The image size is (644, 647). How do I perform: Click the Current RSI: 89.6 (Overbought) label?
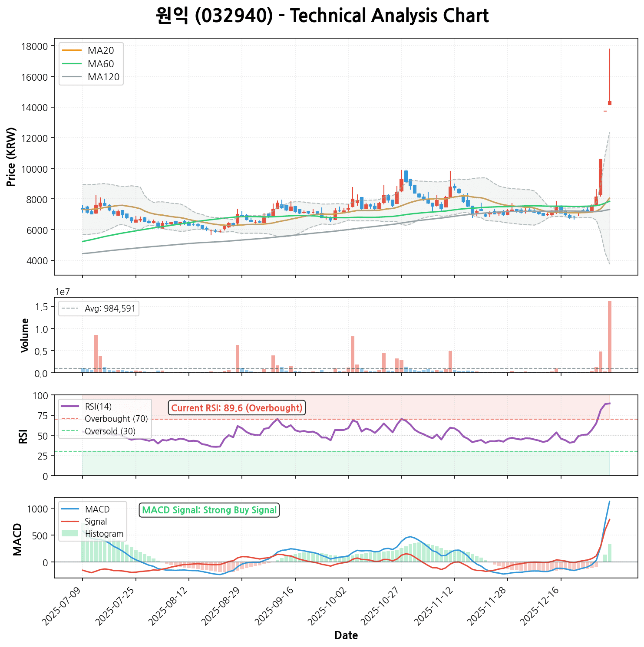click(237, 408)
